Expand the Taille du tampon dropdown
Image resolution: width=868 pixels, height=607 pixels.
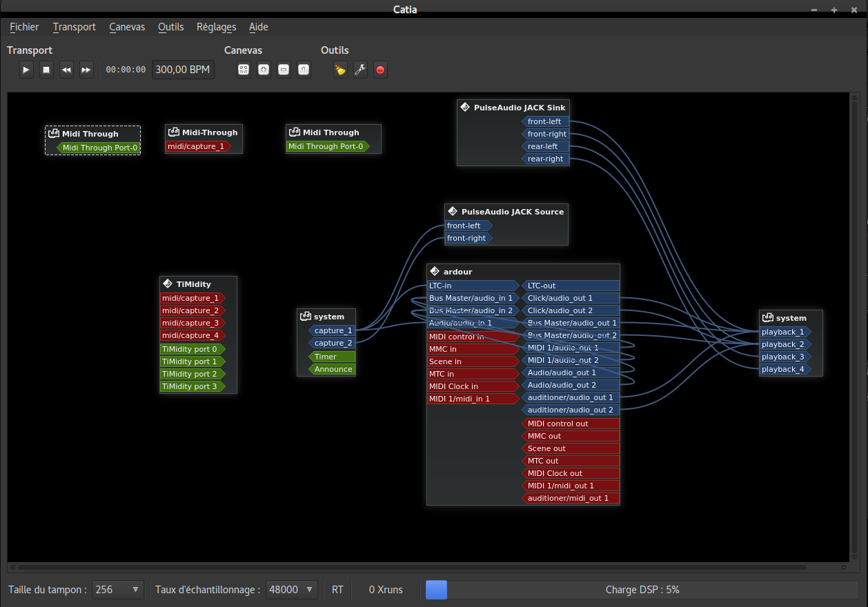click(118, 590)
